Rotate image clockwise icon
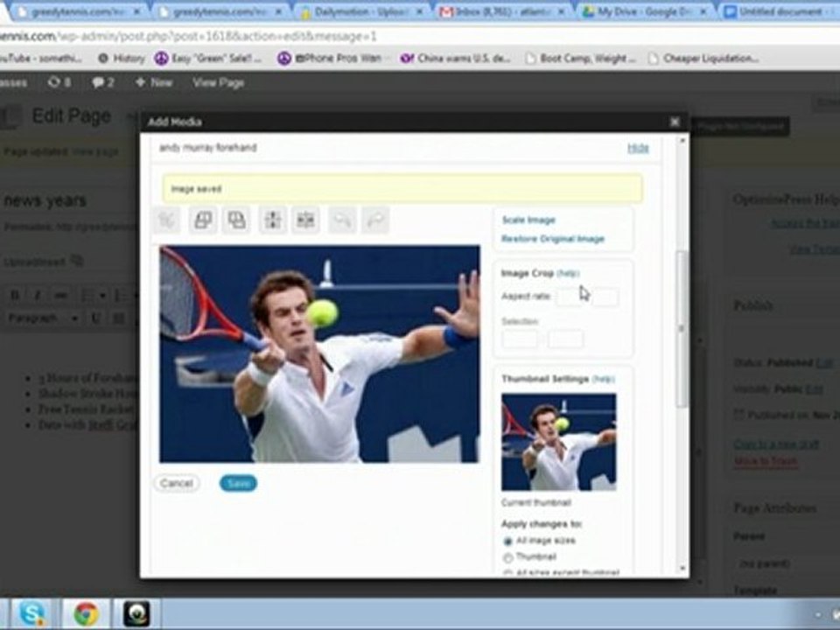This screenshot has width=840, height=630. 237,220
